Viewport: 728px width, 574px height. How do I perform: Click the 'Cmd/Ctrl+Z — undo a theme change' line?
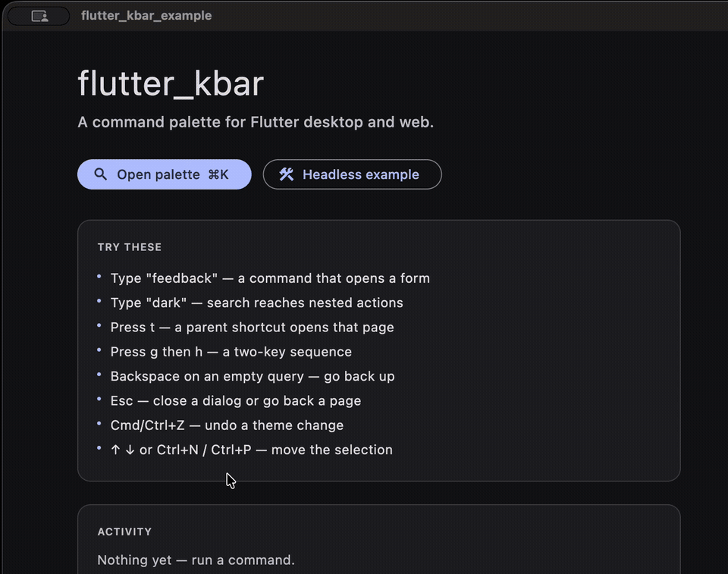point(227,425)
